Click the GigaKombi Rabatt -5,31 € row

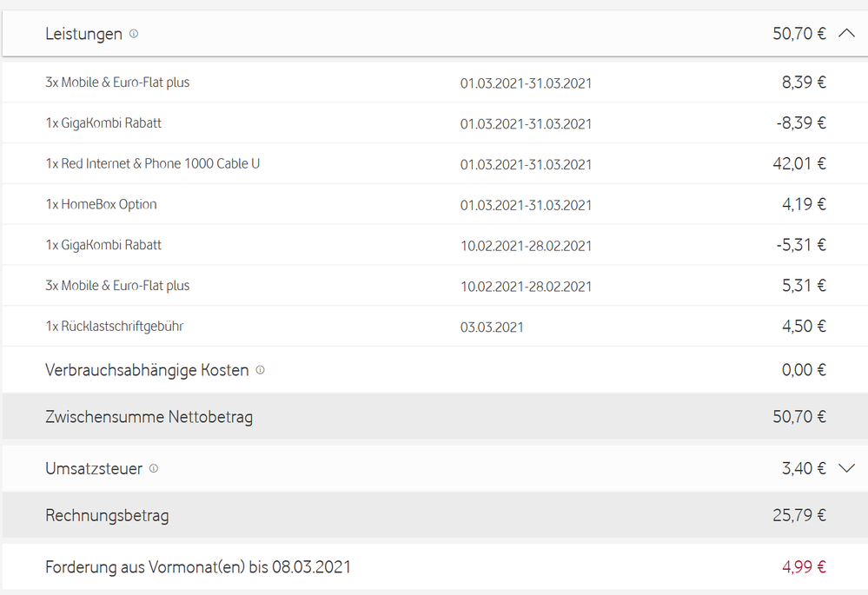(103, 245)
